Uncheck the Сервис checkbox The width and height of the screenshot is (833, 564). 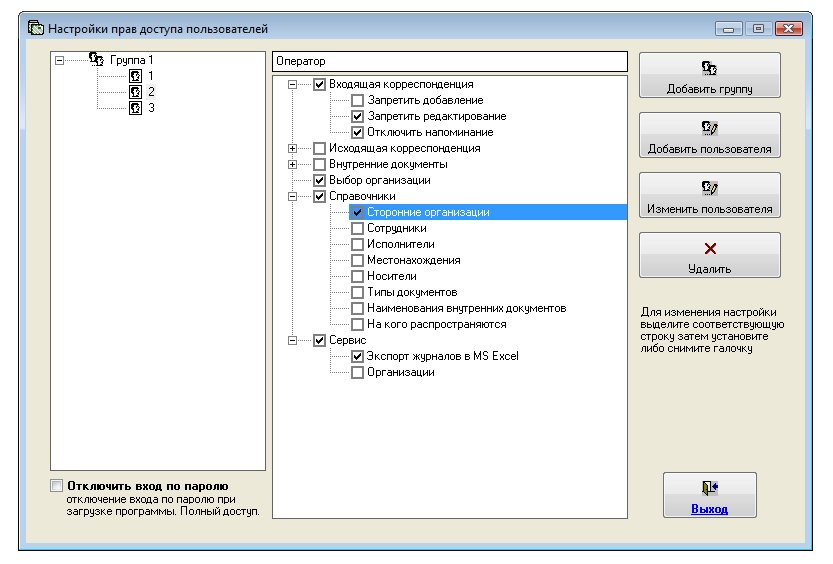[319, 340]
